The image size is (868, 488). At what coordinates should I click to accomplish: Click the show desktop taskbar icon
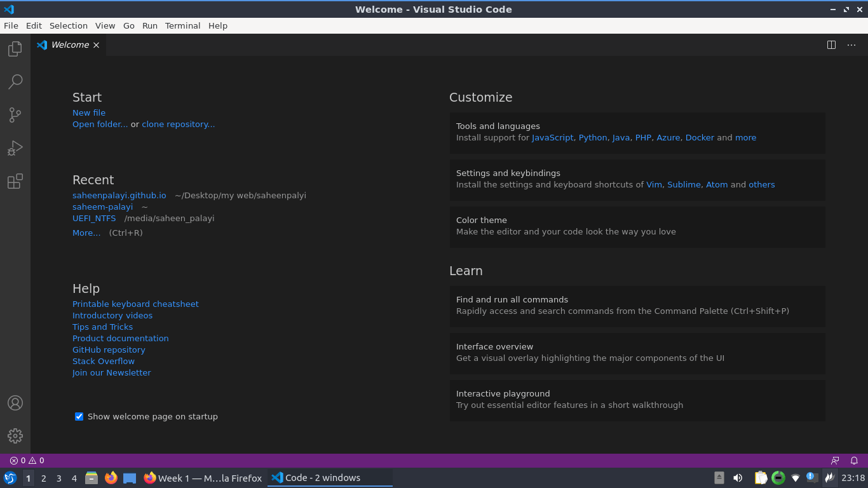[x=130, y=478]
